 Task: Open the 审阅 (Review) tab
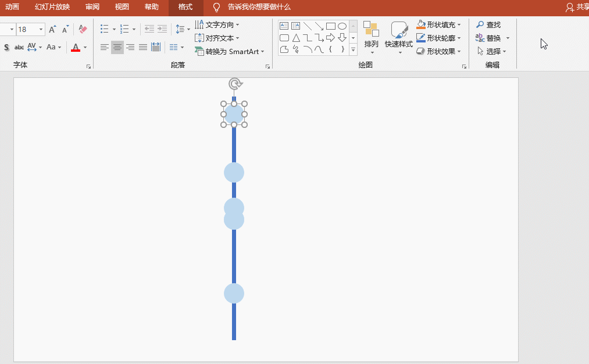point(92,7)
